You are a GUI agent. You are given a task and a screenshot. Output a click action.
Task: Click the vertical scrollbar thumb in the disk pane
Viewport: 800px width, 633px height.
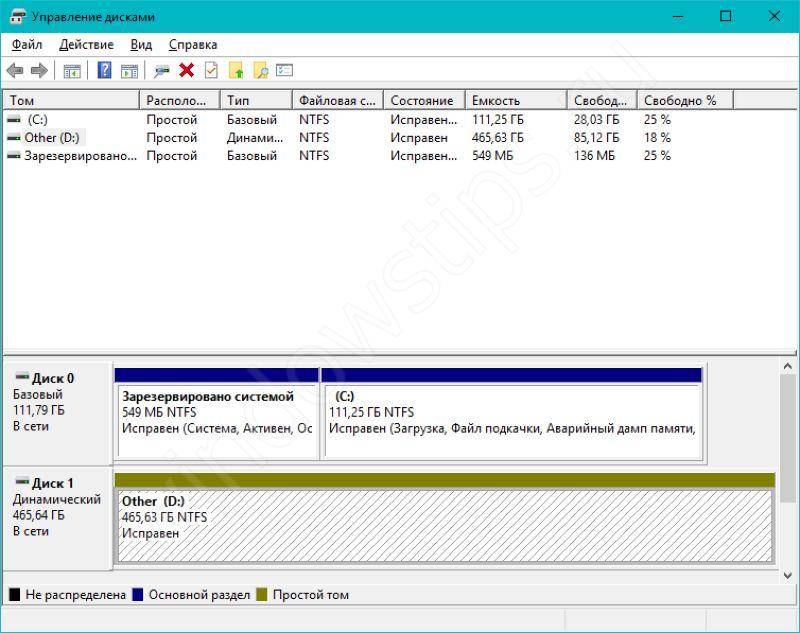tap(787, 439)
